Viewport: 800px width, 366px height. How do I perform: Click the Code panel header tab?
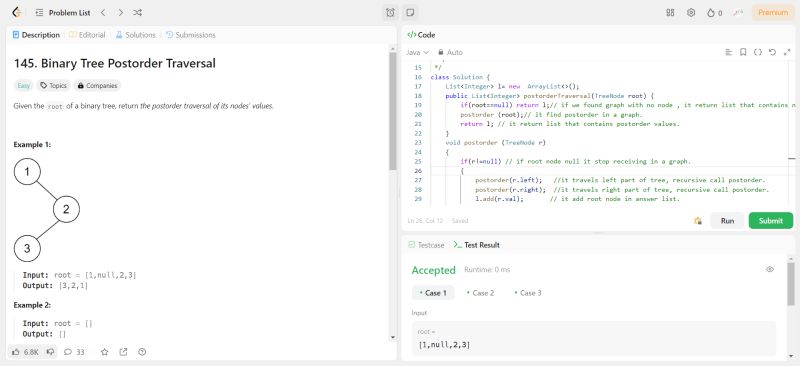(421, 35)
